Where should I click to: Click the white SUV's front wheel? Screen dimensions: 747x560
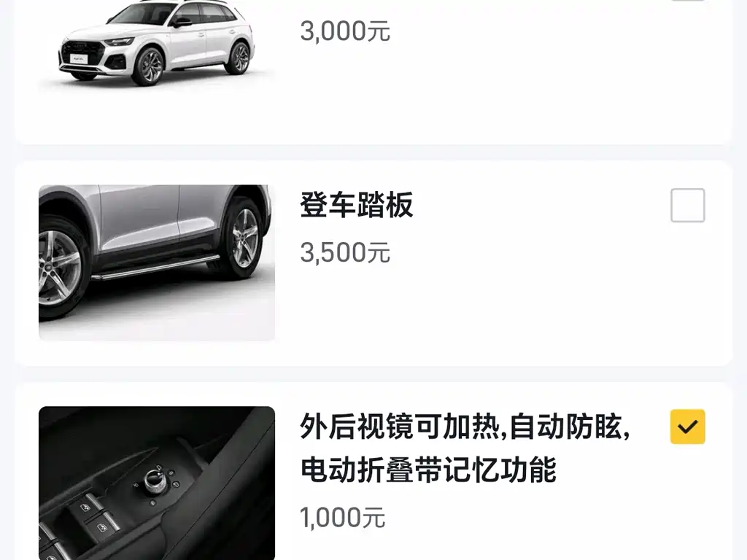coord(150,66)
